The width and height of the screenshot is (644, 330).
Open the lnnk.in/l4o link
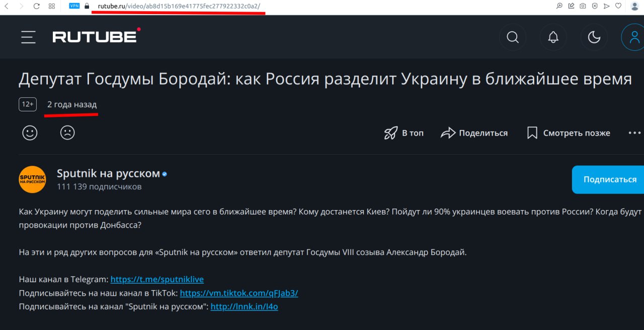244,306
